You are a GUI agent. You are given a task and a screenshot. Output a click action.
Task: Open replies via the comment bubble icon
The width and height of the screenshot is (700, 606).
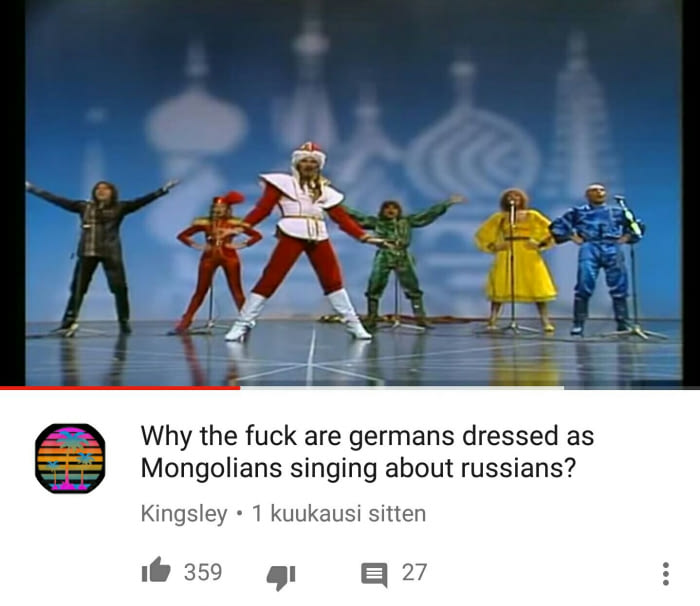(374, 575)
